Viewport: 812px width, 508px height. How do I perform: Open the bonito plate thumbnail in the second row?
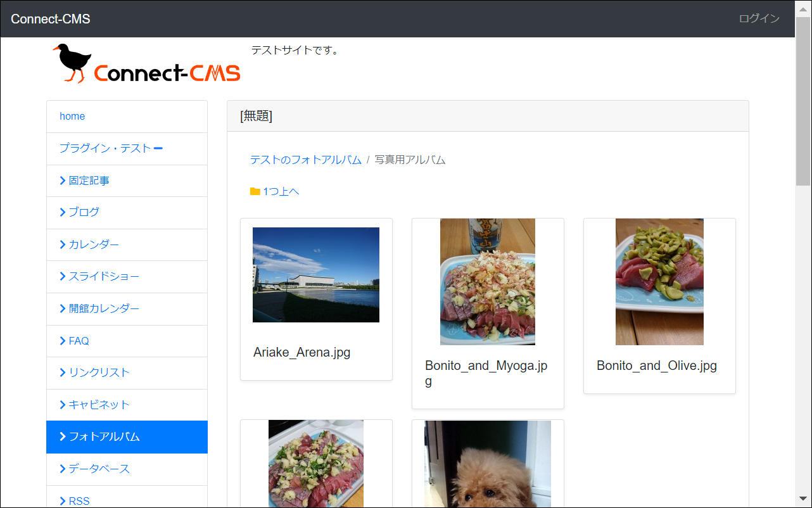coord(316,464)
